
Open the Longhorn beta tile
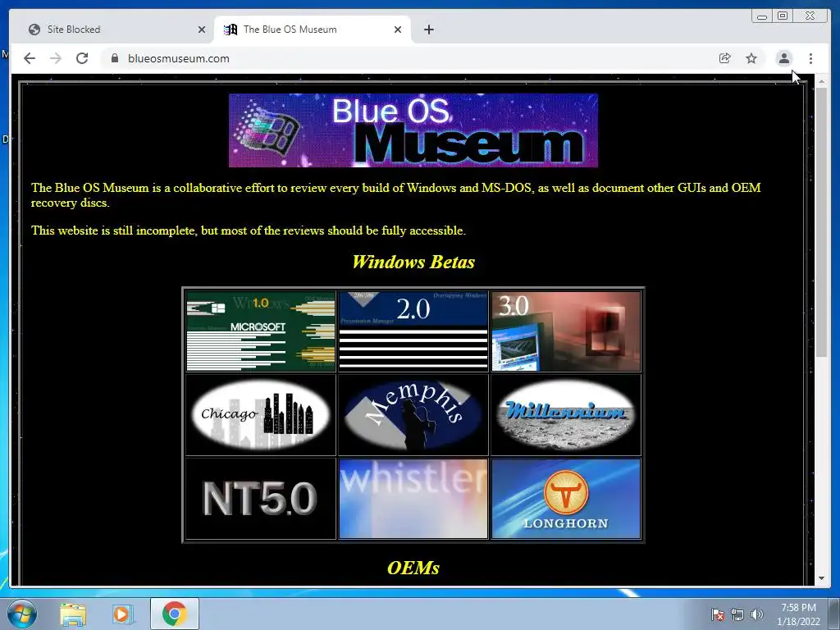point(566,498)
